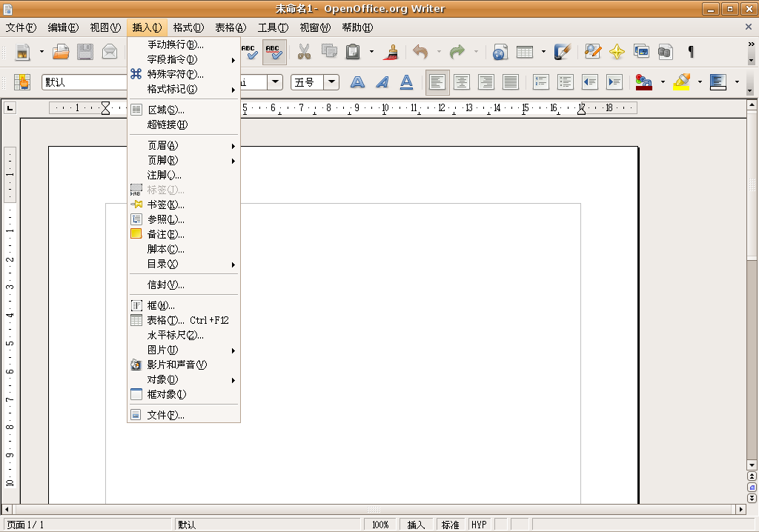Viewport: 759px width, 532px height.
Task: Apply yellow highlighting with the marker icon
Action: click(x=682, y=82)
